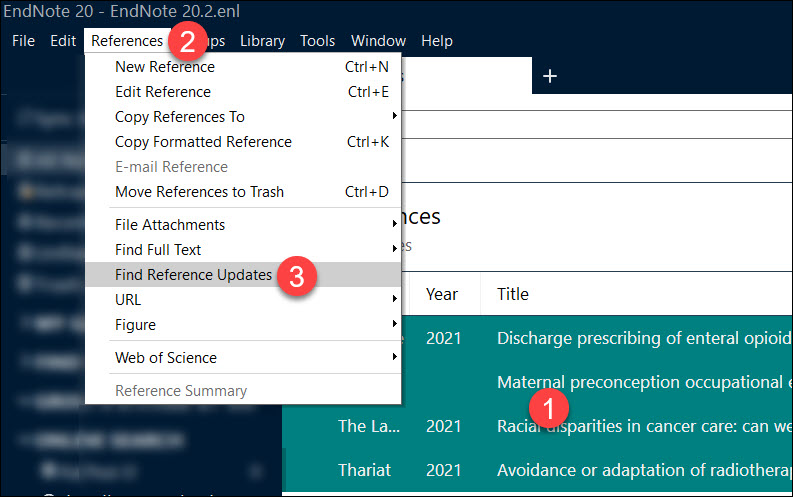Open the Edit menu
Viewport: 793px width, 497px height.
pyautogui.click(x=62, y=41)
